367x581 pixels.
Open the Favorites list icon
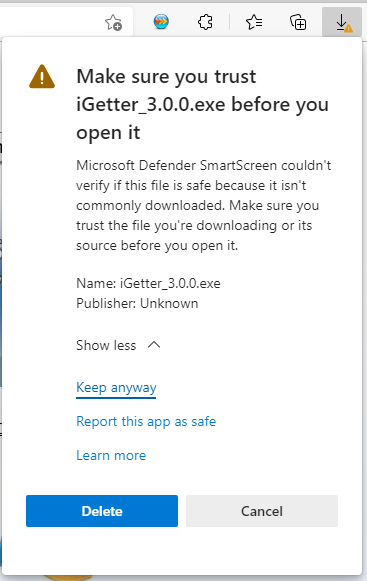(x=254, y=22)
